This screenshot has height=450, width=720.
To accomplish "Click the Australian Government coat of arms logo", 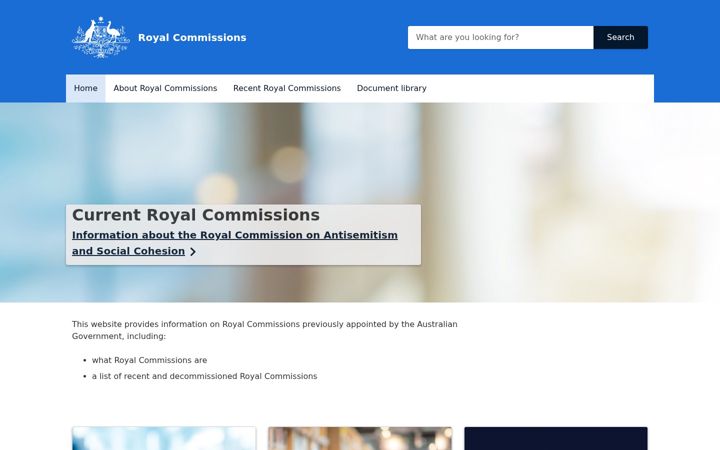I will coord(101,37).
